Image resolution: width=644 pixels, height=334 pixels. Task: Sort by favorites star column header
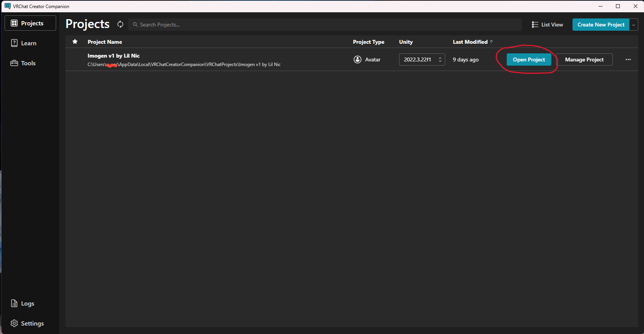[x=75, y=41]
